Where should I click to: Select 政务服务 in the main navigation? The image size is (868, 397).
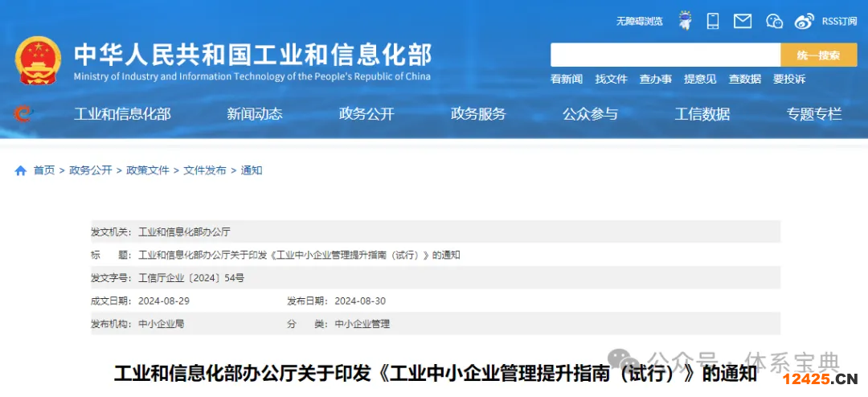click(478, 114)
